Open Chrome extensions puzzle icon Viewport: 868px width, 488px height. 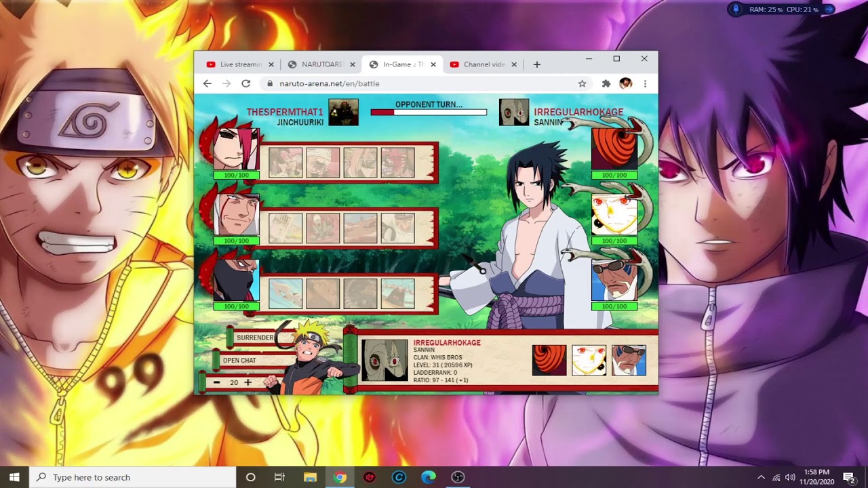point(606,83)
